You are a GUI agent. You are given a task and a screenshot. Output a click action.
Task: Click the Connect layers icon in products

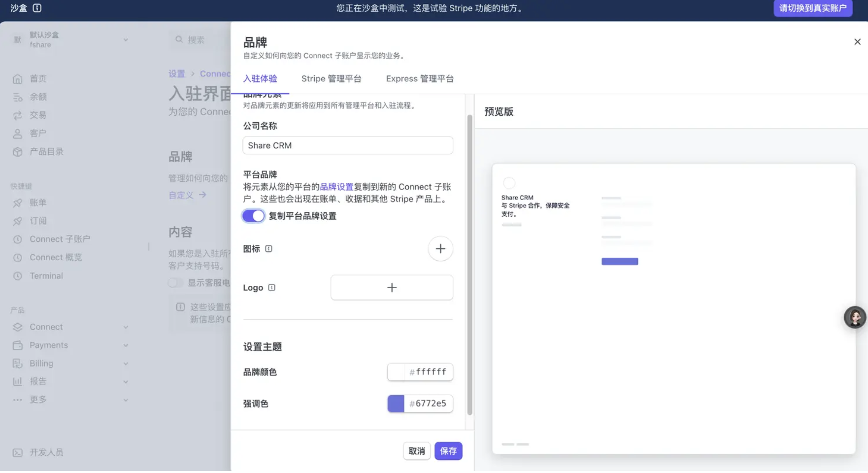[x=18, y=327]
